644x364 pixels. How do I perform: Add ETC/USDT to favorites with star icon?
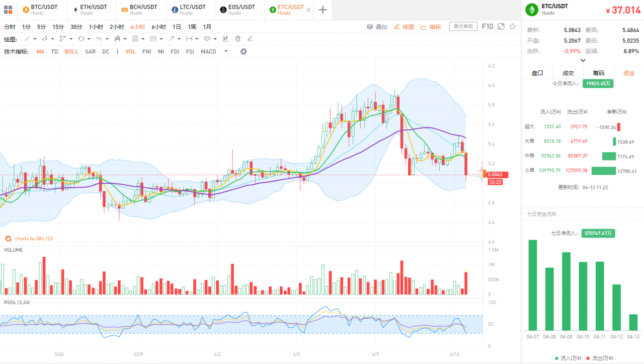[512, 27]
